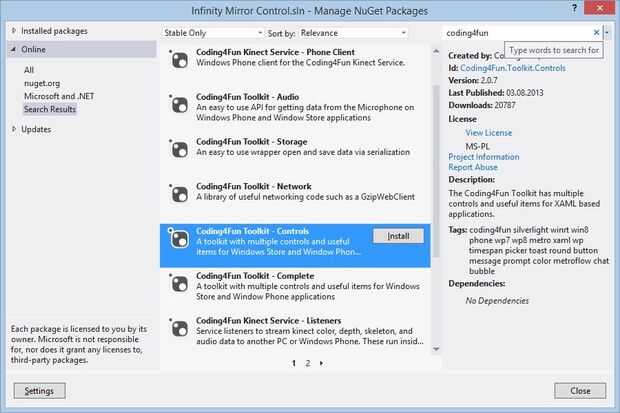Click the No Dependencies text
Image resolution: width=620 pixels, height=413 pixels.
click(497, 301)
